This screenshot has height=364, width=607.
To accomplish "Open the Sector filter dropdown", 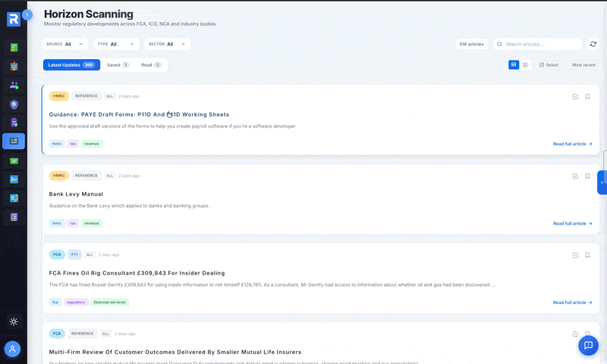I will coord(167,44).
